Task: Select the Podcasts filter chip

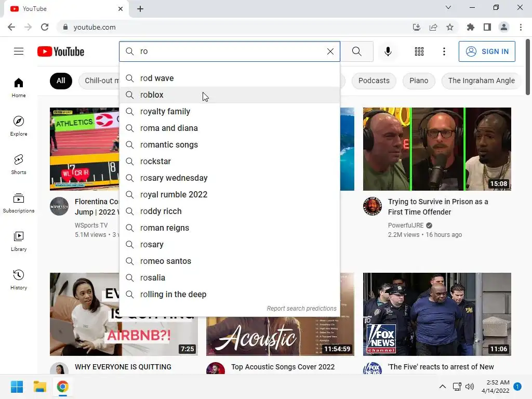Action: click(374, 81)
